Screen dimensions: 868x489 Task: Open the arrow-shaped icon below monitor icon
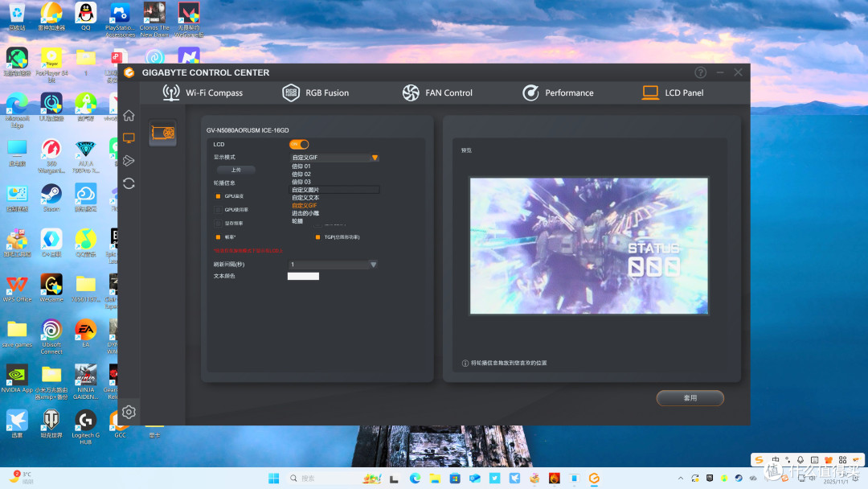point(129,161)
